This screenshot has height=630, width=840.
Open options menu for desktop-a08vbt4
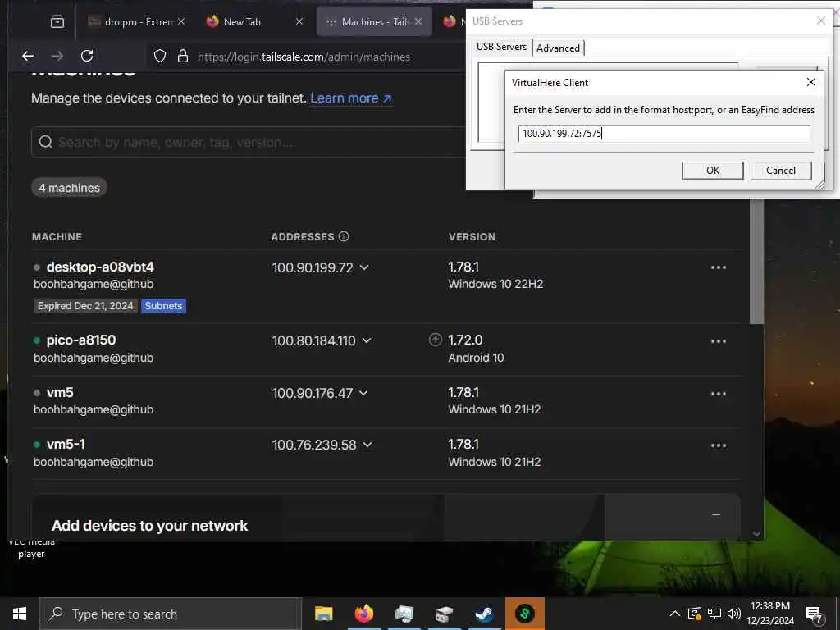tap(718, 267)
